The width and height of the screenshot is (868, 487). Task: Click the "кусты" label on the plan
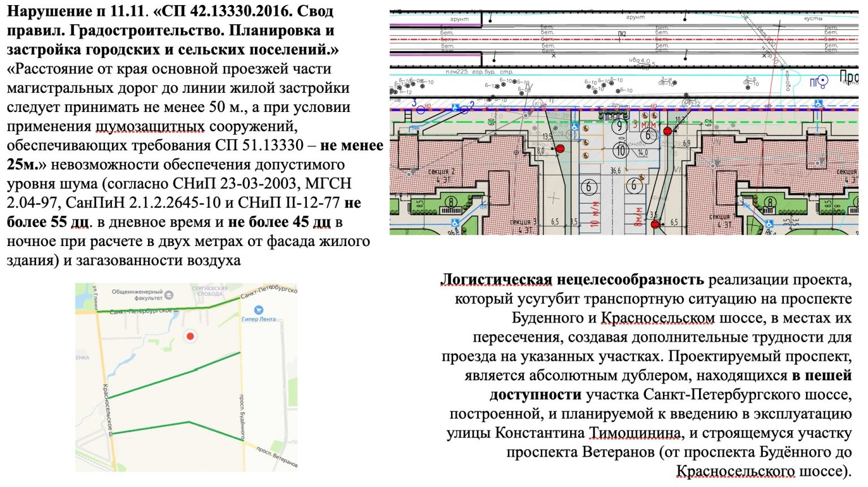[813, 19]
